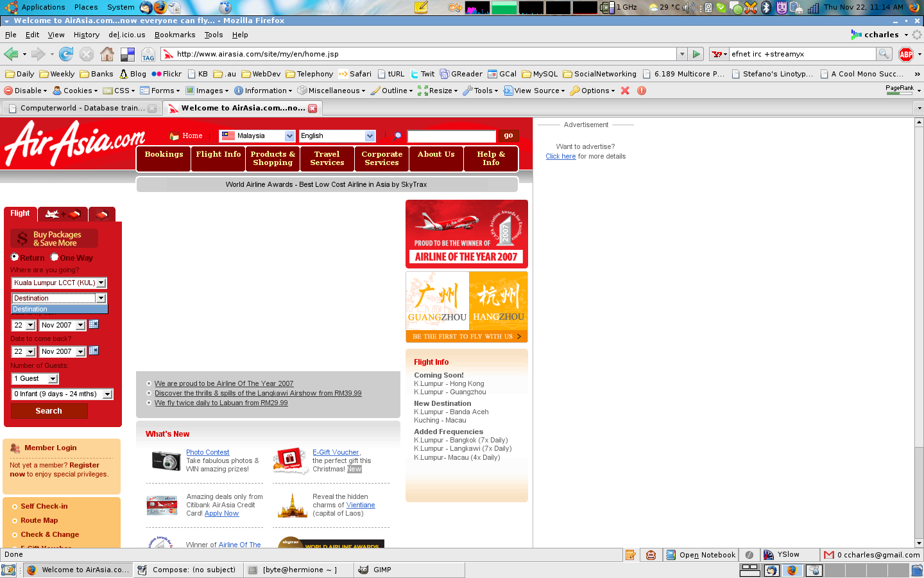Viewport: 924px width, 578px height.
Task: Reload the page with the refresh icon
Action: pyautogui.click(x=65, y=54)
